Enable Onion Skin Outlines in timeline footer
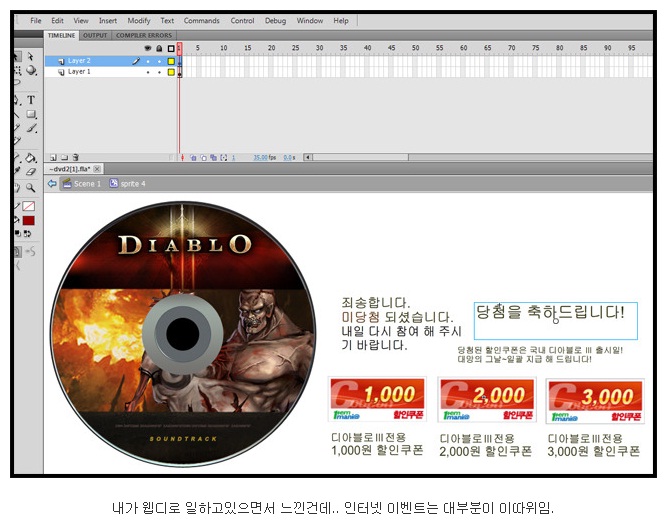This screenshot has height=530, width=672. click(204, 158)
